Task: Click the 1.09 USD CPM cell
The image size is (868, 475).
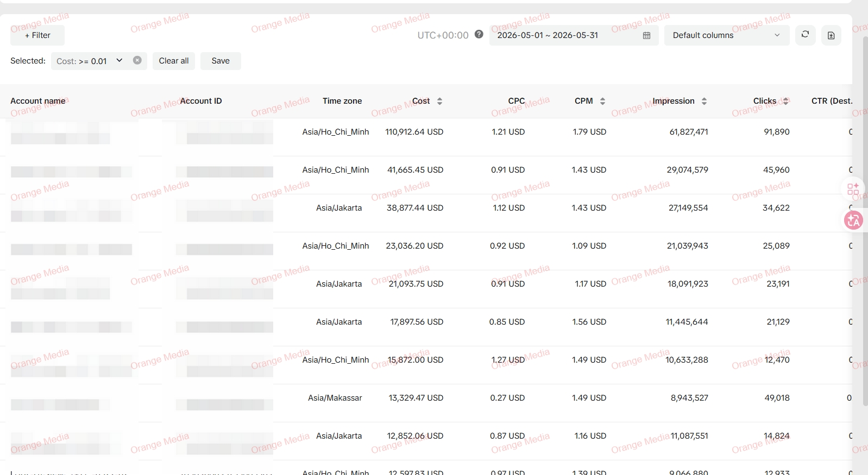Action: (589, 246)
